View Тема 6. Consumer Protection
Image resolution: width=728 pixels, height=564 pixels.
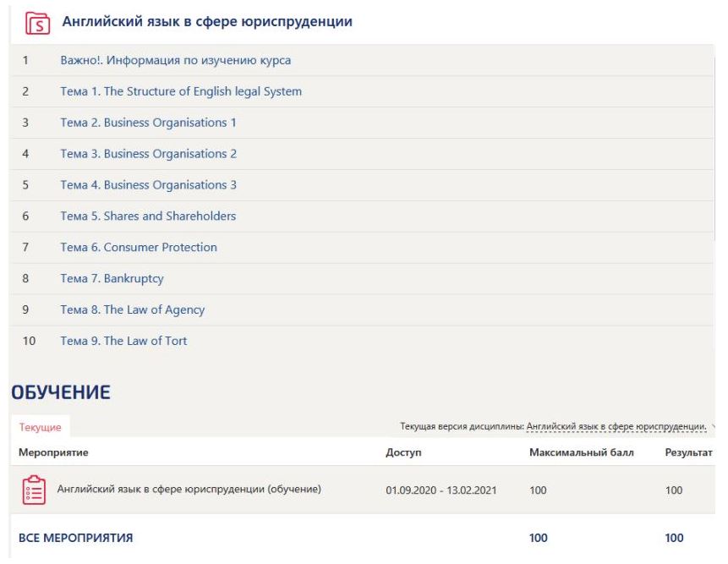point(139,248)
